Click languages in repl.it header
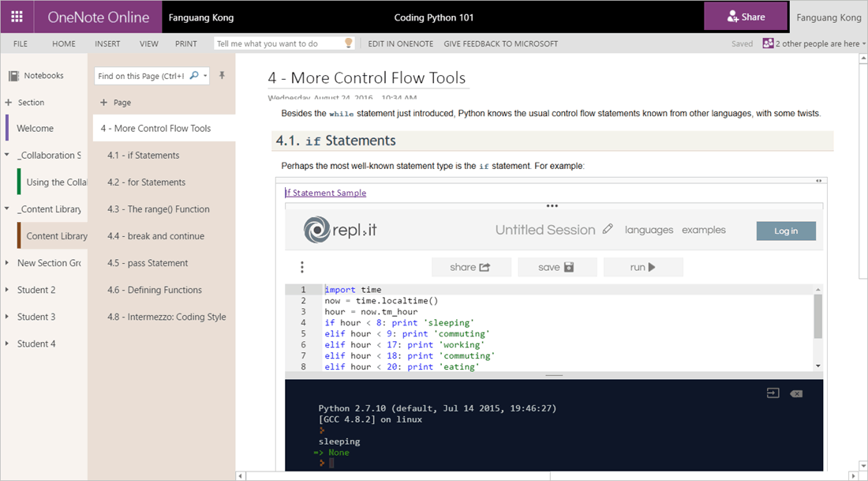868x481 pixels. pos(649,230)
